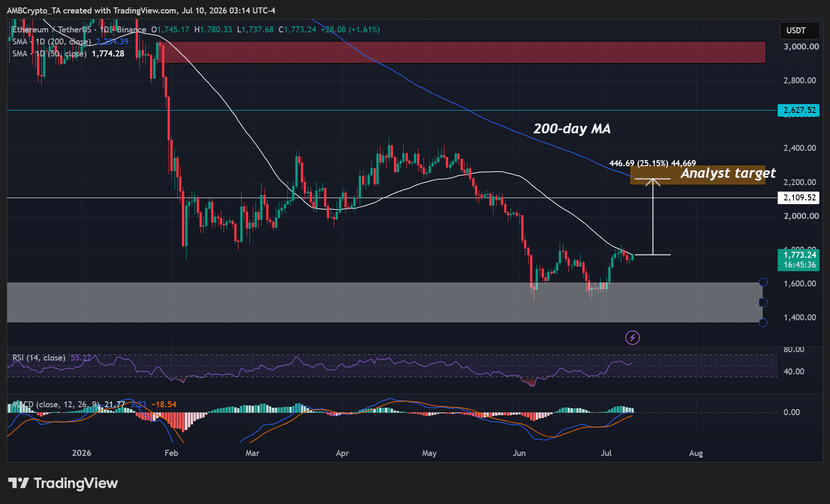Viewport: 830px width, 504px height.
Task: Click the 2,400.00 price axis label
Action: [799, 148]
